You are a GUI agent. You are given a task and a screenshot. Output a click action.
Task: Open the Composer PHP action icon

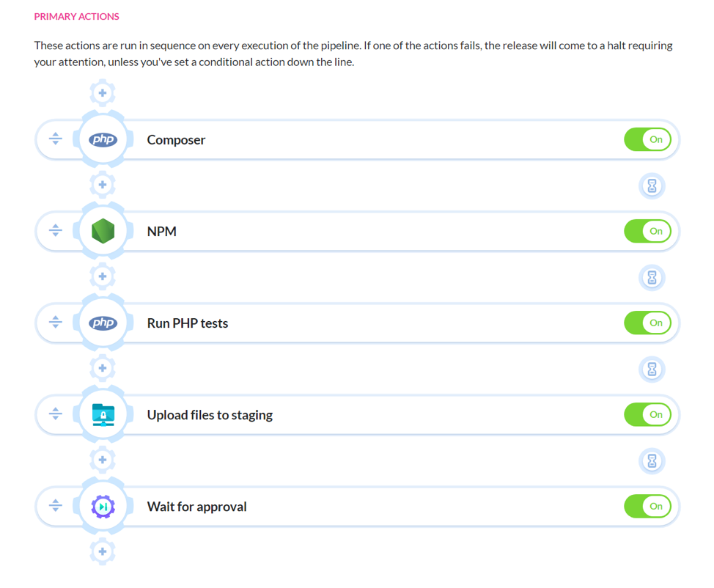(103, 139)
